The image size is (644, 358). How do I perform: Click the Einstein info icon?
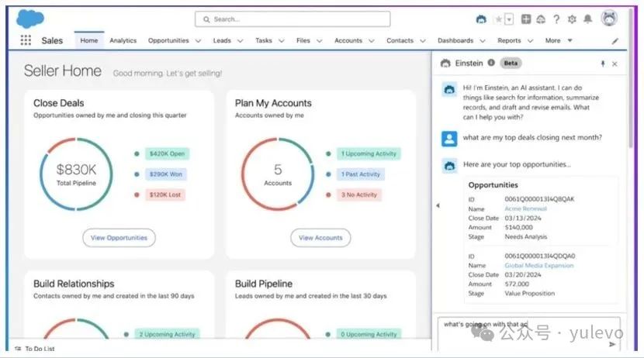click(491, 63)
